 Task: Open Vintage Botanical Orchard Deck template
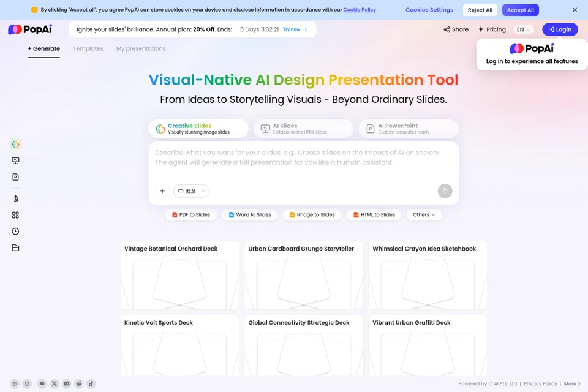[179, 276]
